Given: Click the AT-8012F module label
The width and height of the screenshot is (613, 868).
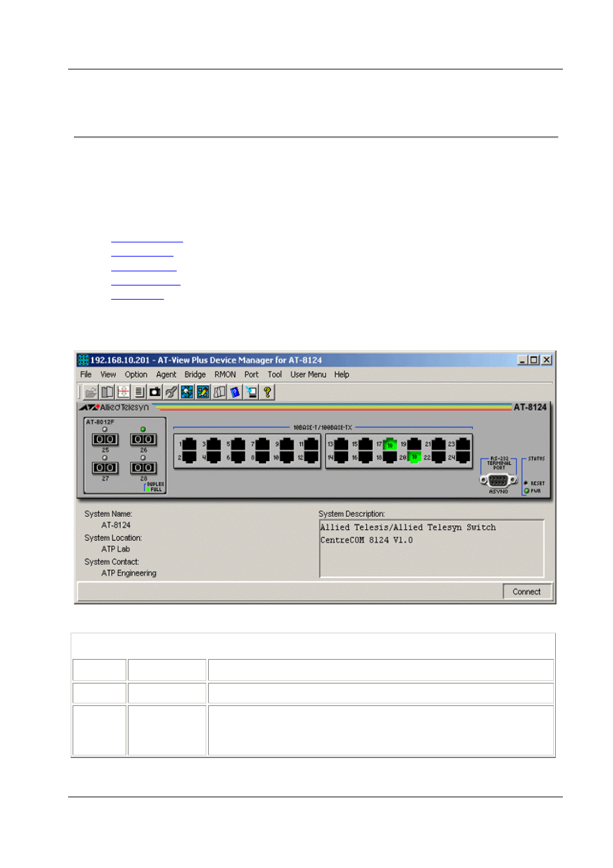Looking at the screenshot, I should tap(100, 422).
